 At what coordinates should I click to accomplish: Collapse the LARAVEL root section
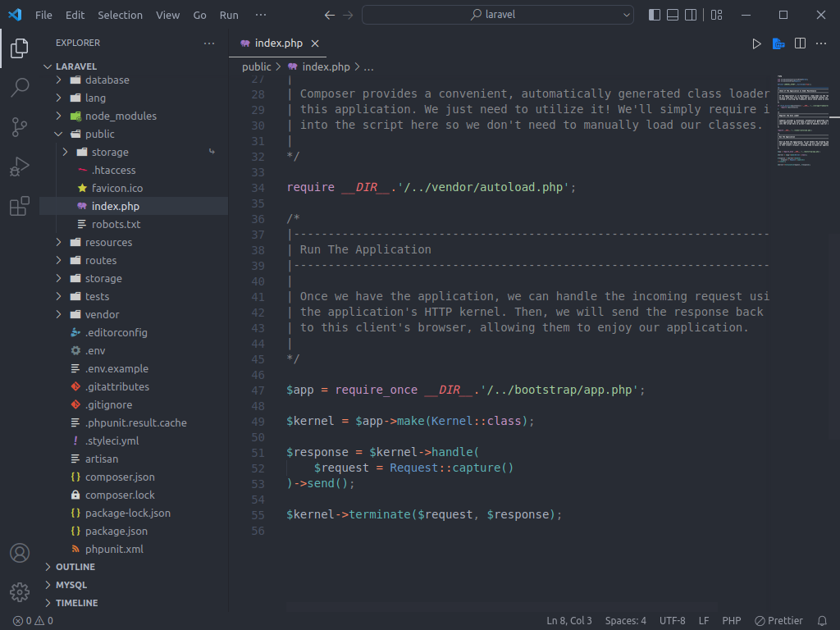pyautogui.click(x=76, y=66)
